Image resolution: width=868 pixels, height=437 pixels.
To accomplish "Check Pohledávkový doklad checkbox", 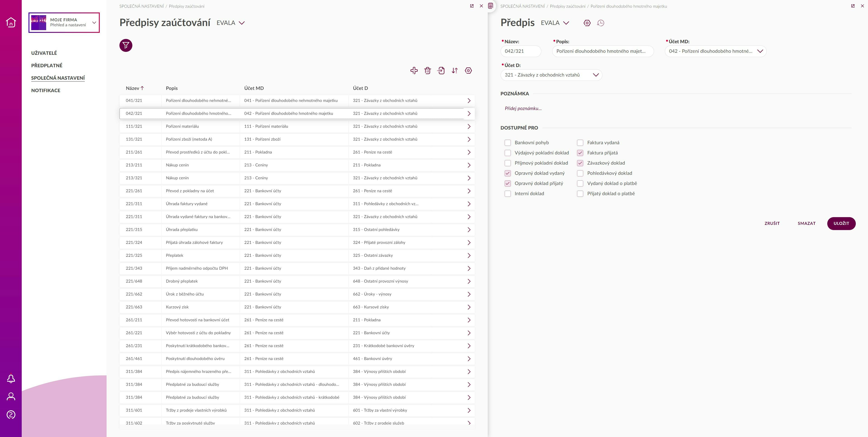I will click(x=580, y=173).
